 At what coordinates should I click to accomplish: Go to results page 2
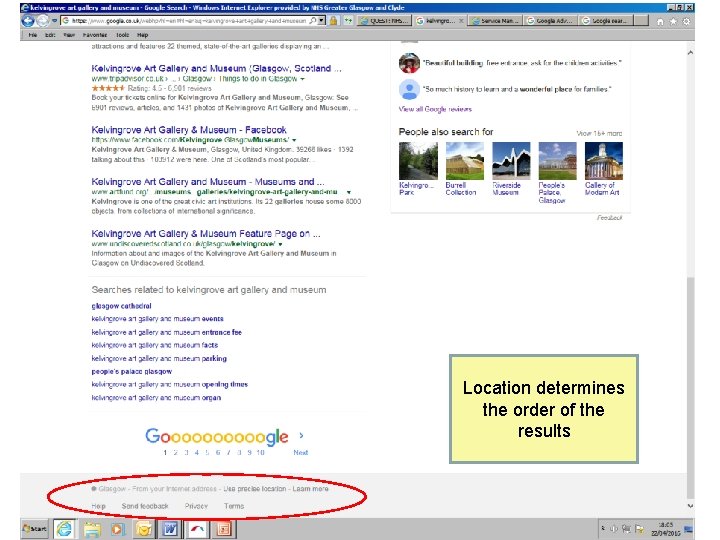(x=175, y=452)
